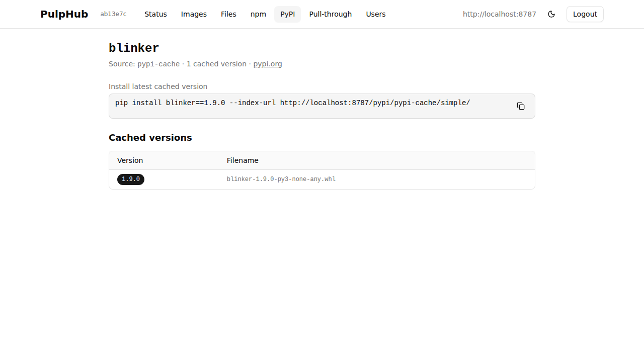644x362 pixels.
Task: Click the blinker package heading
Action: point(133,48)
